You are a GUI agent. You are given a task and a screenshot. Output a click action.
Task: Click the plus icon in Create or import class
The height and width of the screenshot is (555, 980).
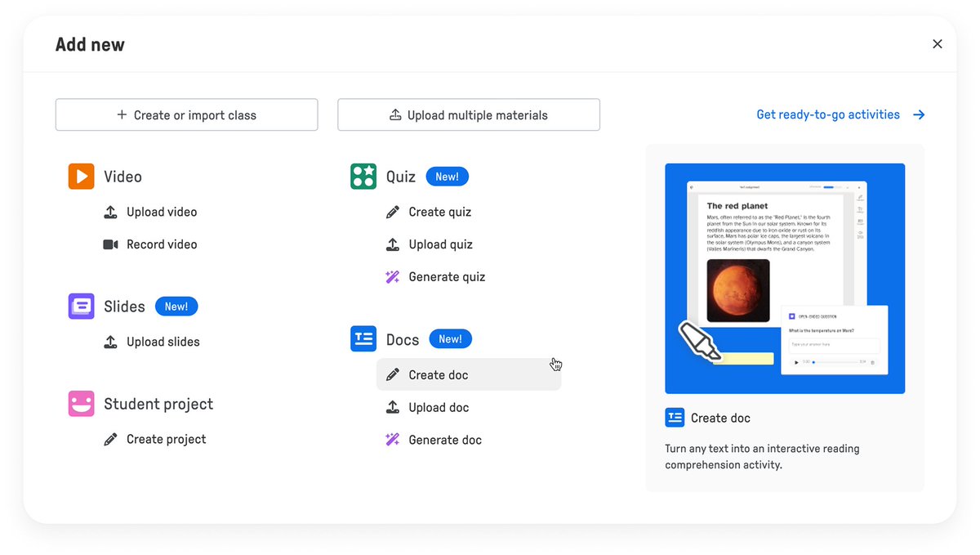point(122,115)
